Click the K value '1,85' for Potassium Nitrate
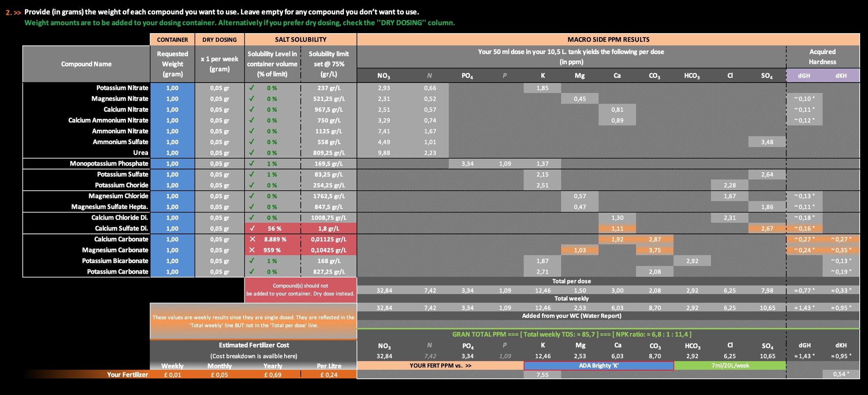The width and height of the screenshot is (868, 395). 542,88
